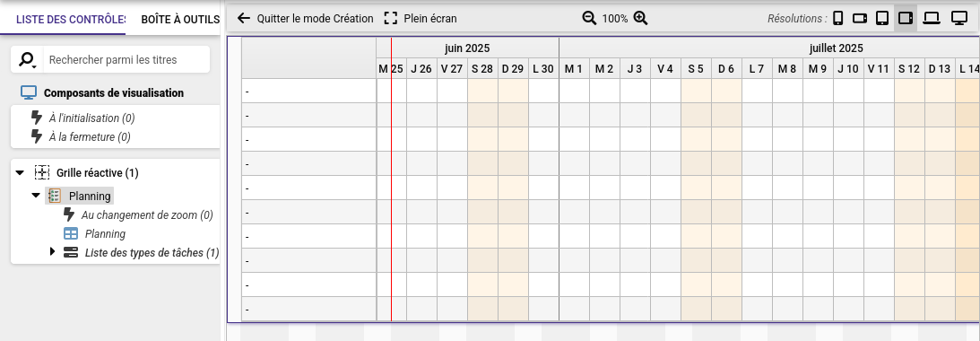The width and height of the screenshot is (980, 341).
Task: Expand Liste des types de tâches
Action: 53,251
